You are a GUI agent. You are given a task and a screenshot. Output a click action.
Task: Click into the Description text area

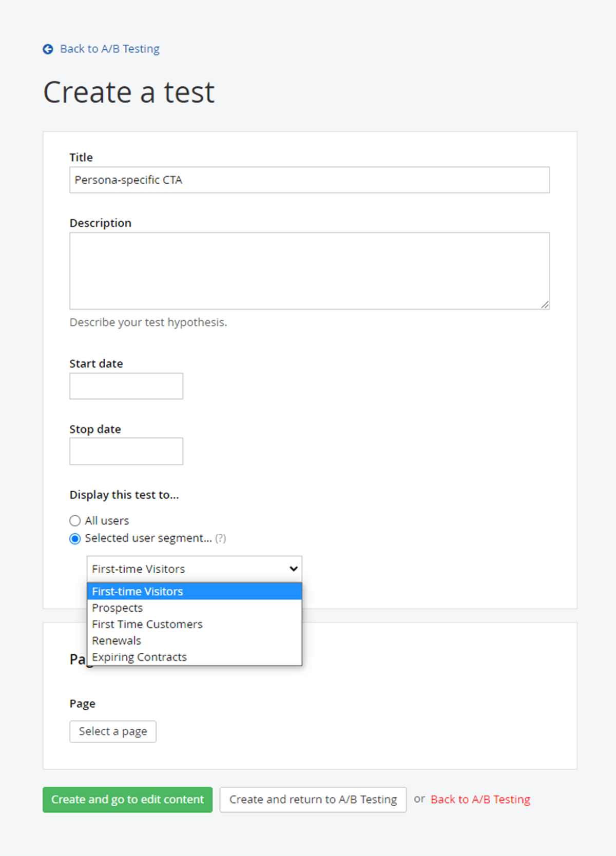[x=310, y=270]
